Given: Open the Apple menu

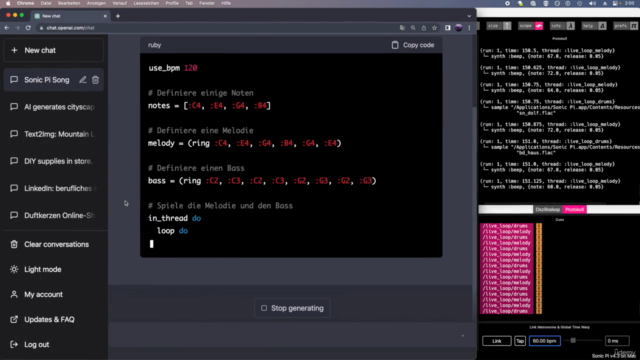Looking at the screenshot, I should pos(8,3).
